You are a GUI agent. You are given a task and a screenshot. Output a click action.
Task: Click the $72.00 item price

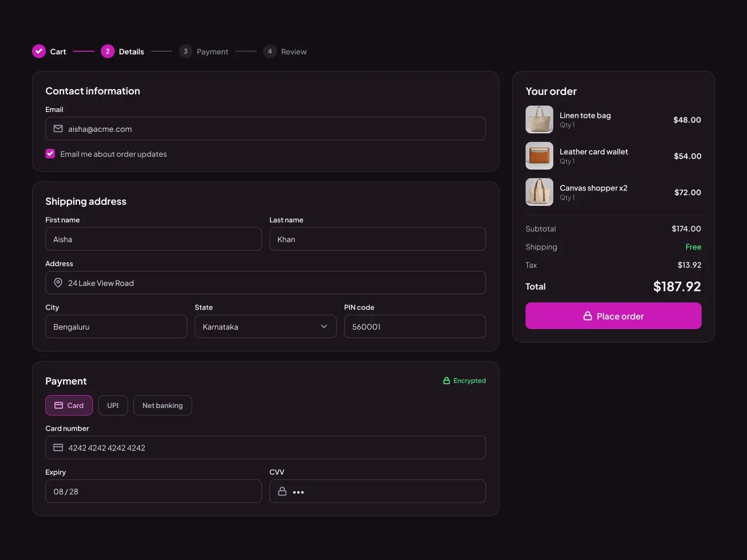pos(688,192)
